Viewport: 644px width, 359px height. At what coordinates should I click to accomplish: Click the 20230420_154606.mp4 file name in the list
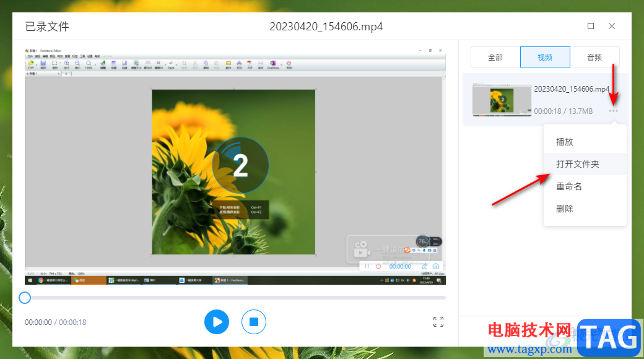point(572,89)
